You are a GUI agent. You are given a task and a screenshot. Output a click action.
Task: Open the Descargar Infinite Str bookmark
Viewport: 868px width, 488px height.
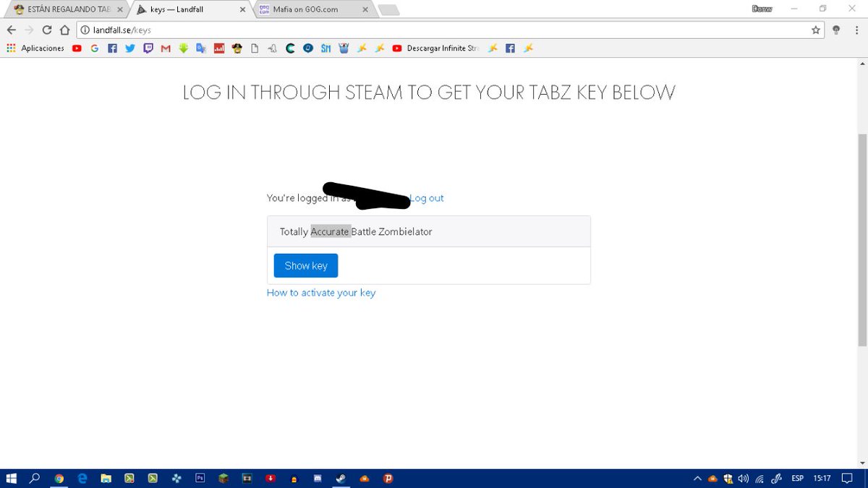pyautogui.click(x=435, y=48)
